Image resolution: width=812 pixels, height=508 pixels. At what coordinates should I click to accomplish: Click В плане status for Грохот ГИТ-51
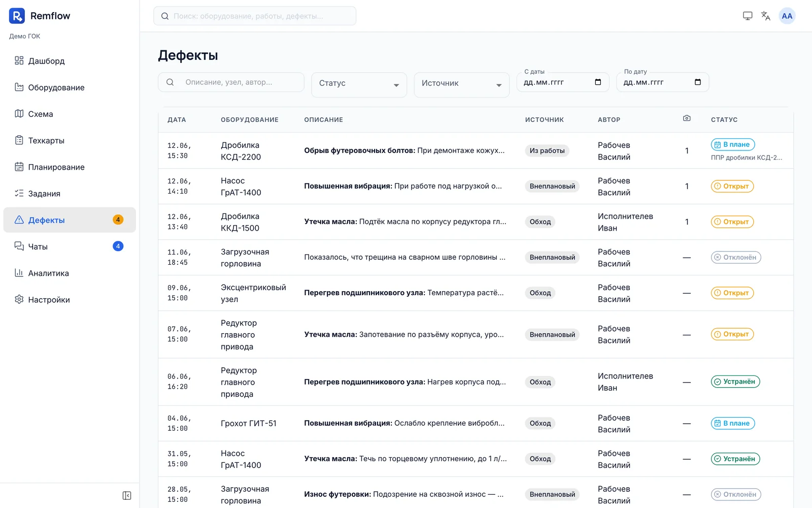733,423
